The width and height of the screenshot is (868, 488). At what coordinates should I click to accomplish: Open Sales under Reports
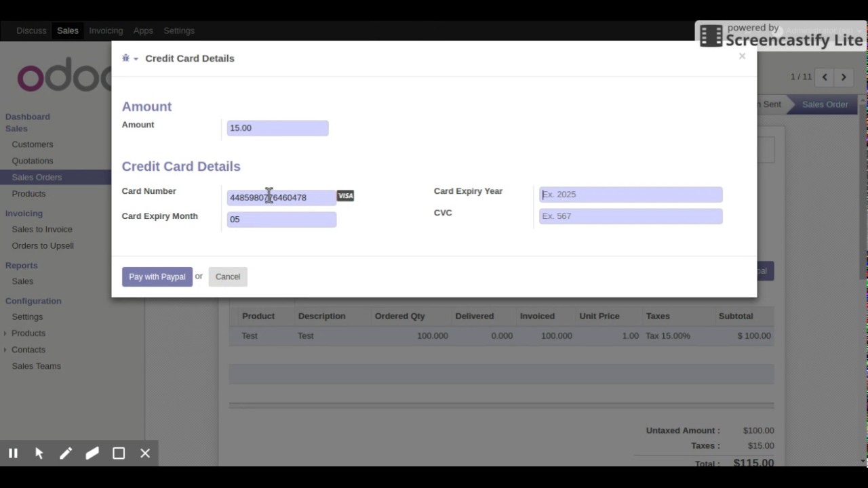click(22, 281)
